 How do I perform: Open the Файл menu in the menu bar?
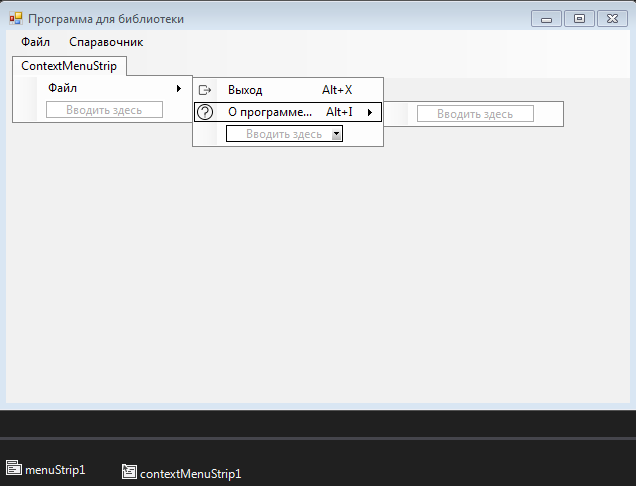35,42
